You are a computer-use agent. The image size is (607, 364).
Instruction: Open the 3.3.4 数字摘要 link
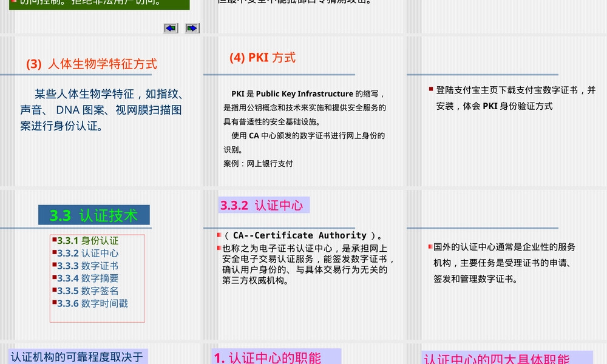click(x=88, y=278)
